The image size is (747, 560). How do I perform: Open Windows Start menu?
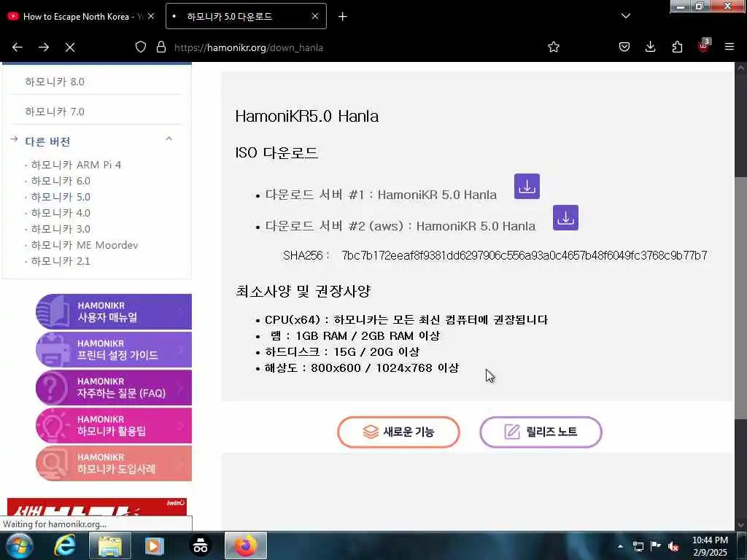pos(19,546)
